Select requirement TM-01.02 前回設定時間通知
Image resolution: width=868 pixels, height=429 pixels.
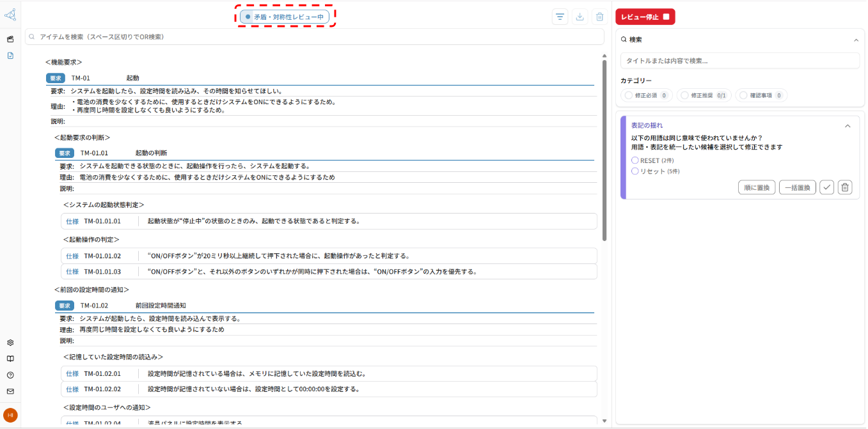[x=325, y=306]
